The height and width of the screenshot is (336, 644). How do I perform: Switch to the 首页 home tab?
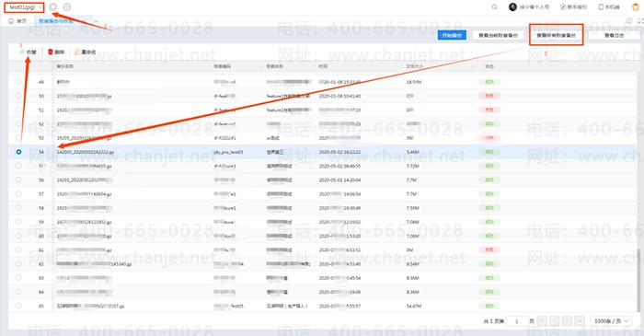pyautogui.click(x=17, y=21)
